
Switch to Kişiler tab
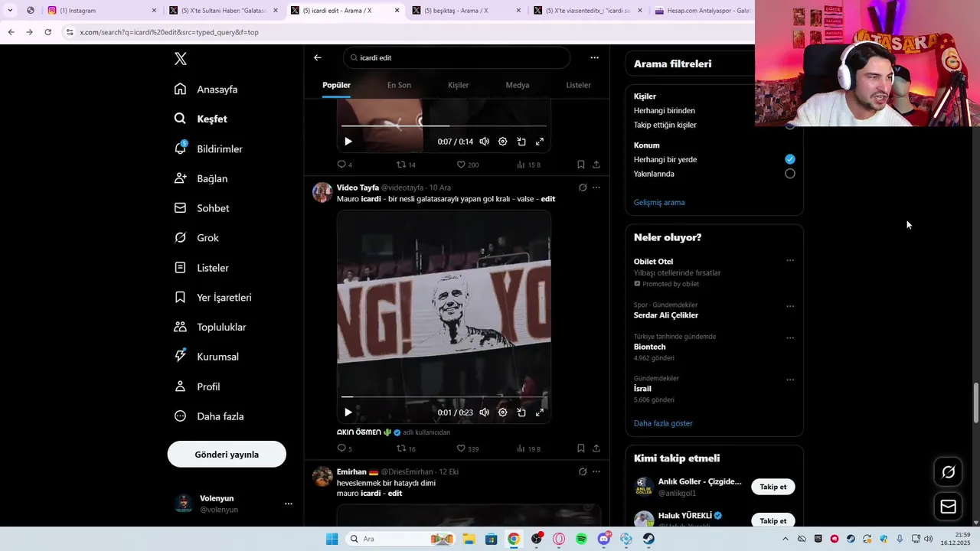459,85
